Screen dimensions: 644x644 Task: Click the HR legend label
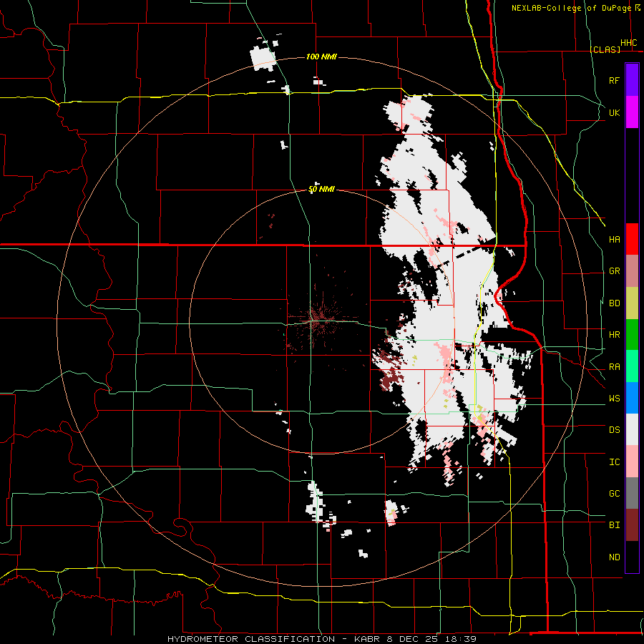615,335
